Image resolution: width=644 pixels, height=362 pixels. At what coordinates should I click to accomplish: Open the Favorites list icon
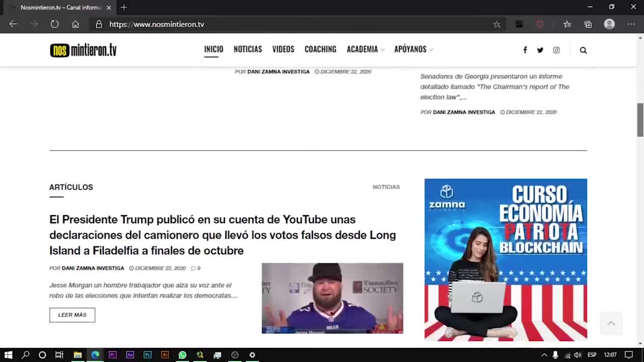coord(567,24)
